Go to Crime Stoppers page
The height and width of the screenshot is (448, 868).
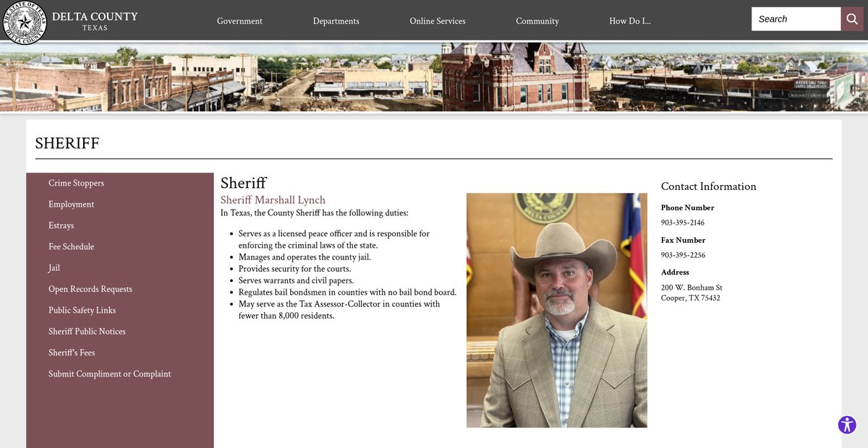[76, 183]
